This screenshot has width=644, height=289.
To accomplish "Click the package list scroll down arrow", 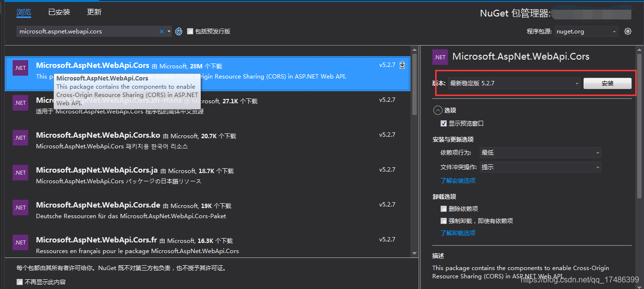I will click(x=414, y=253).
